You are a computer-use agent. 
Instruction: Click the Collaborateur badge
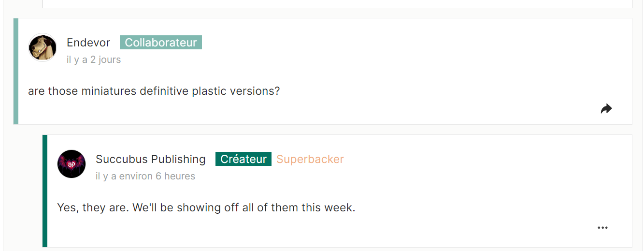(161, 43)
